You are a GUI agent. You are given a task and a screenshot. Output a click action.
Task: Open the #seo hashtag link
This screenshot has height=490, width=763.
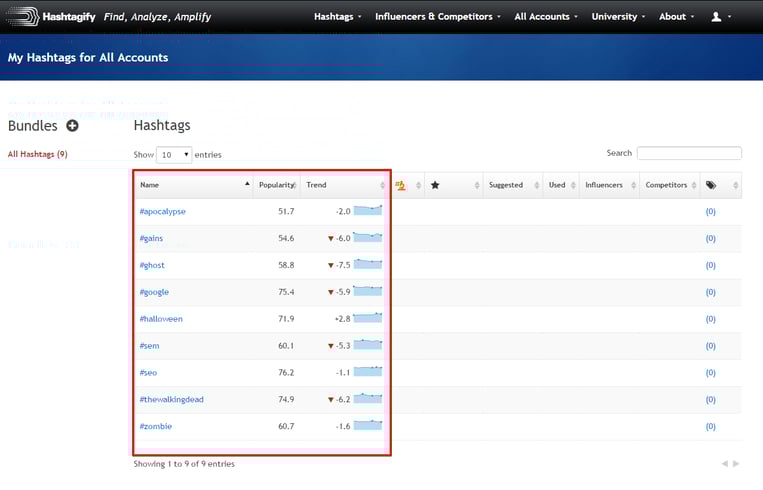pos(148,373)
